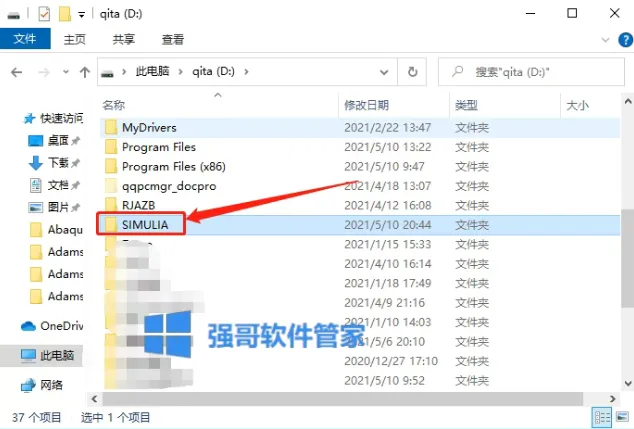Click the horizontal scrollbar right arrow
The image size is (634, 429).
(x=613, y=399)
